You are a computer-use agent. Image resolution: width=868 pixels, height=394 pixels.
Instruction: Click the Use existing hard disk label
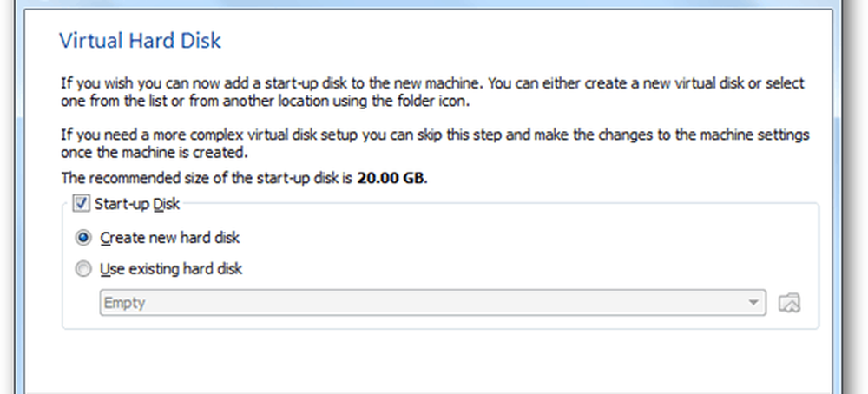(171, 269)
